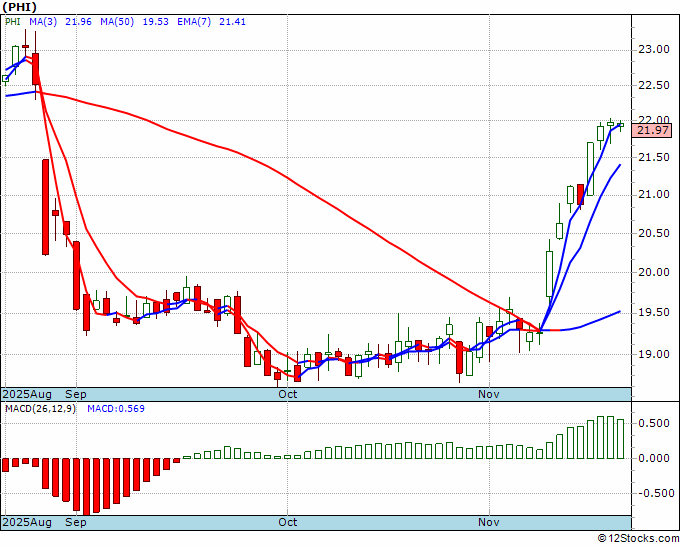Click the 20.00 price axis label
This screenshot has width=680, height=546.
(x=654, y=272)
